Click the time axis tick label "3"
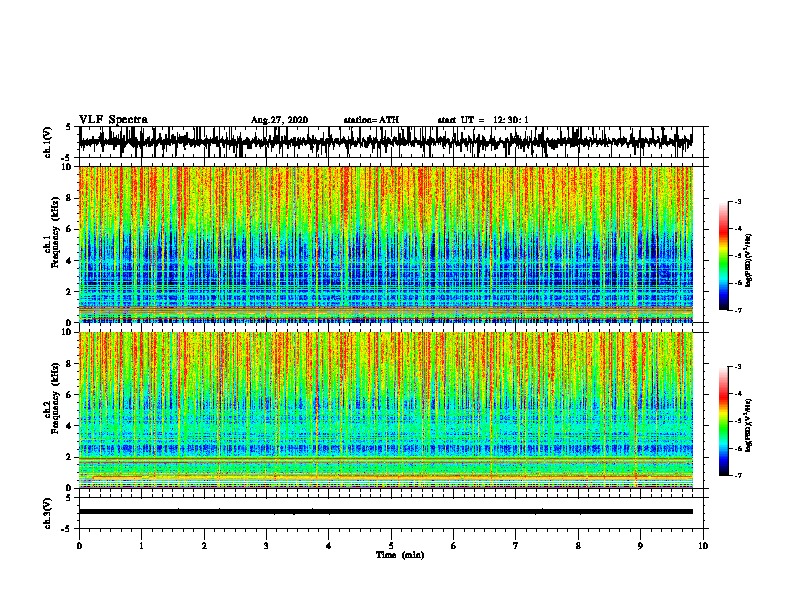The width and height of the screenshot is (792, 612). click(x=266, y=546)
